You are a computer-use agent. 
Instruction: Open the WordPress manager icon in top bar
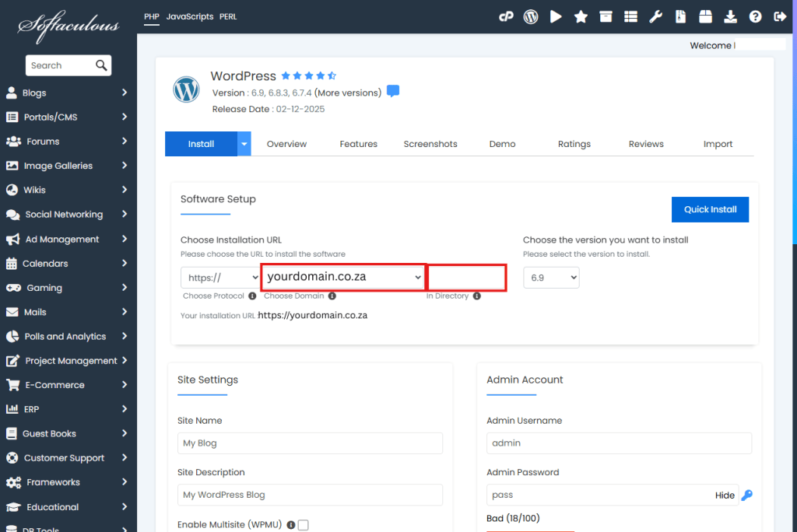click(531, 16)
